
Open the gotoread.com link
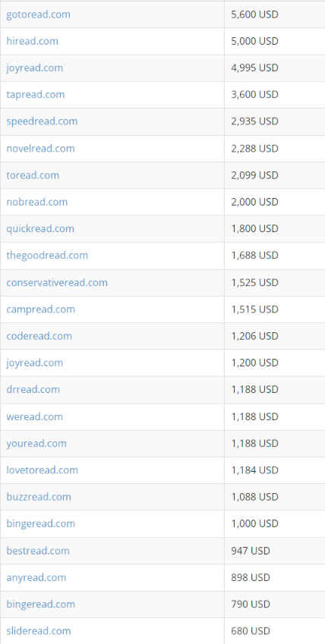[x=38, y=14]
